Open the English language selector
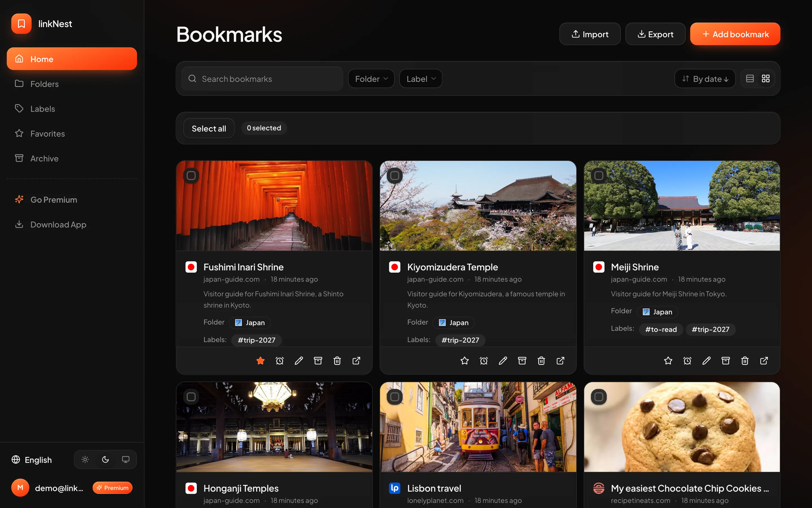812x508 pixels. [32, 460]
